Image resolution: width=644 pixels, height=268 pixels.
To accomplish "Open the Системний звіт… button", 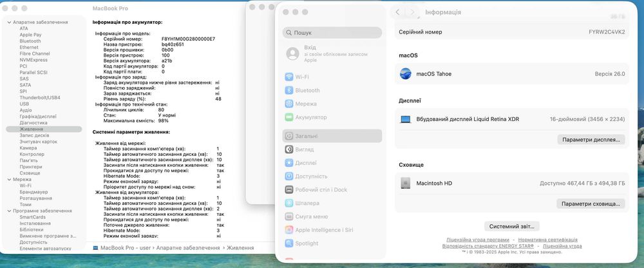I will coord(512,227).
